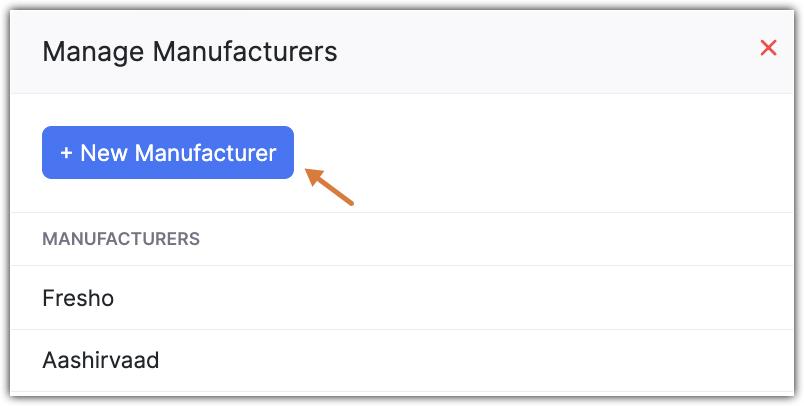804x406 pixels.
Task: Choose Aashirvaad from the manufacturers list
Action: (101, 360)
